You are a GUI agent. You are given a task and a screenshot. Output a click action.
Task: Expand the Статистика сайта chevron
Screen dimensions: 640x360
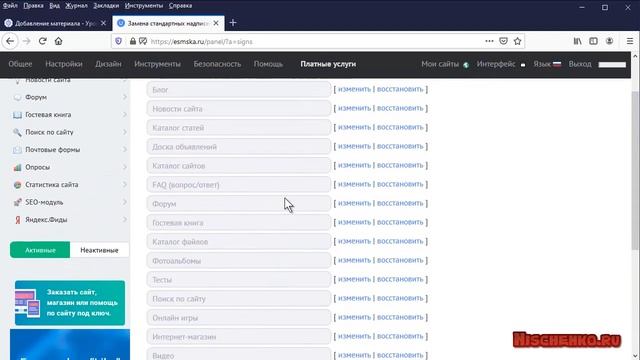(124, 185)
